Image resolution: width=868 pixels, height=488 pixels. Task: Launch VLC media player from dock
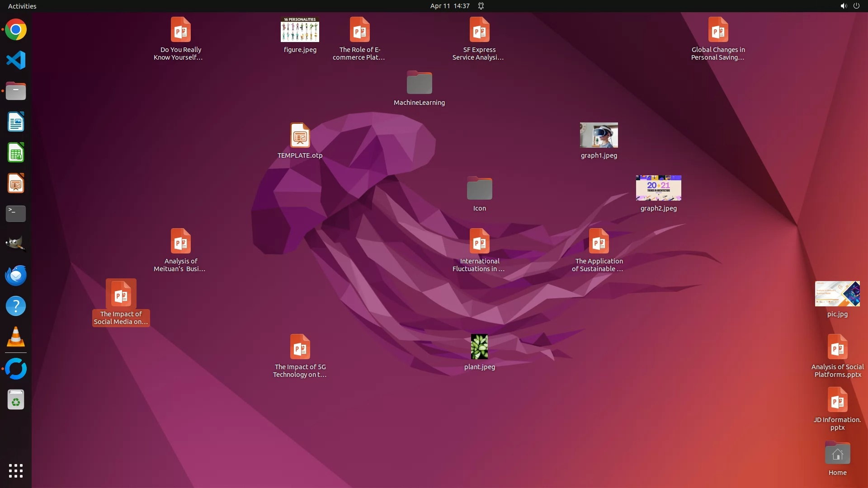16,337
